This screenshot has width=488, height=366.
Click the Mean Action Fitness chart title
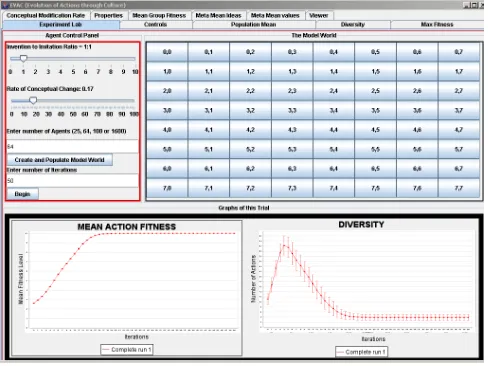(x=127, y=227)
